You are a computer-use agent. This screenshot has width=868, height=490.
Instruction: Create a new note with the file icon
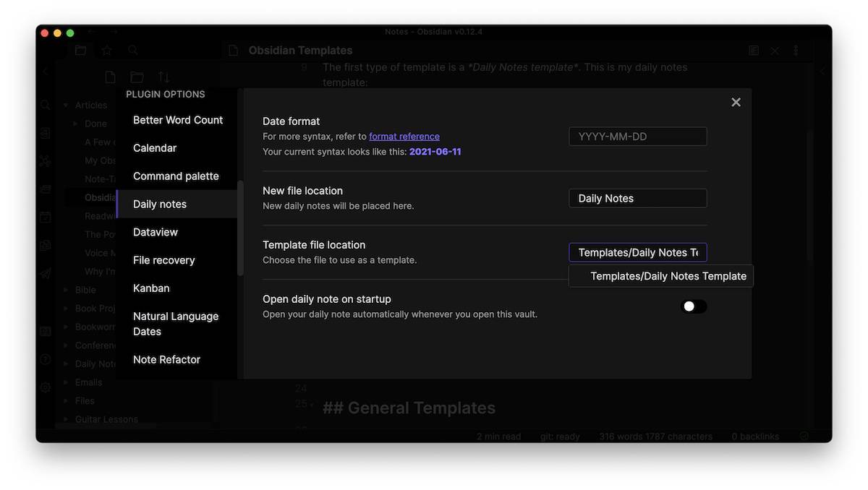110,77
